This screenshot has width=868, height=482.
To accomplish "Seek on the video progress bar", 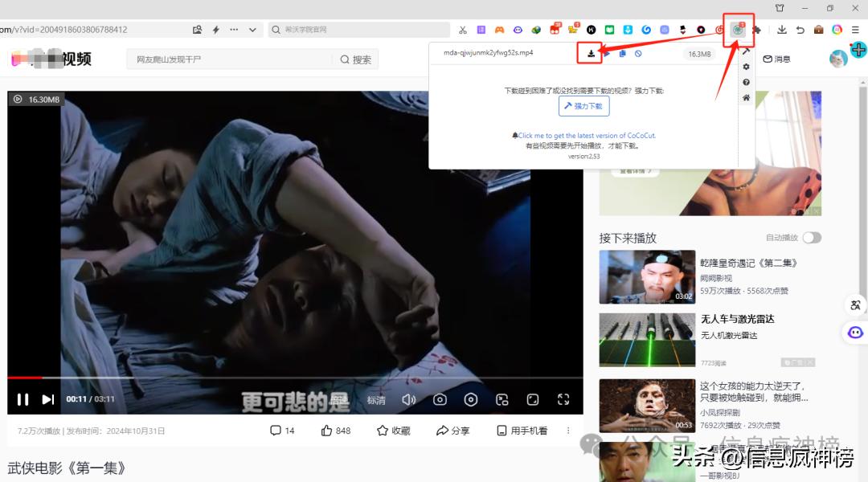I will [295, 378].
